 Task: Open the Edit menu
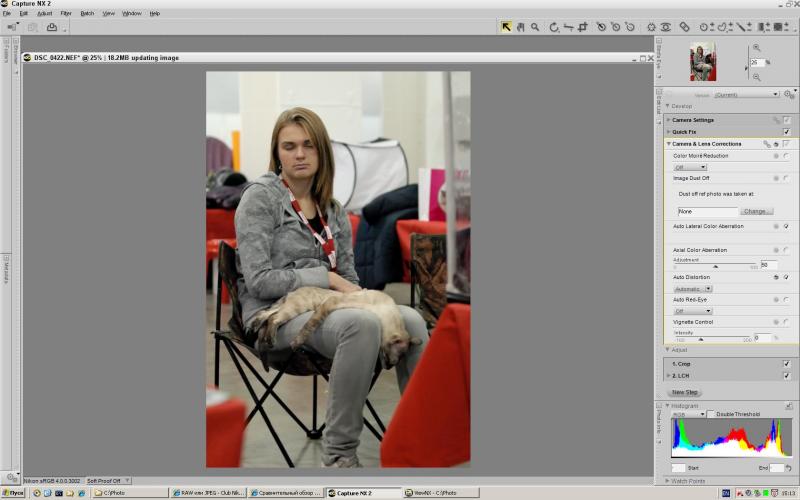[23, 13]
